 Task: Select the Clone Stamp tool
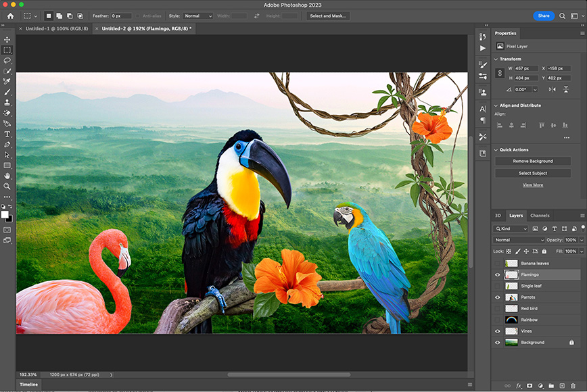(x=7, y=103)
